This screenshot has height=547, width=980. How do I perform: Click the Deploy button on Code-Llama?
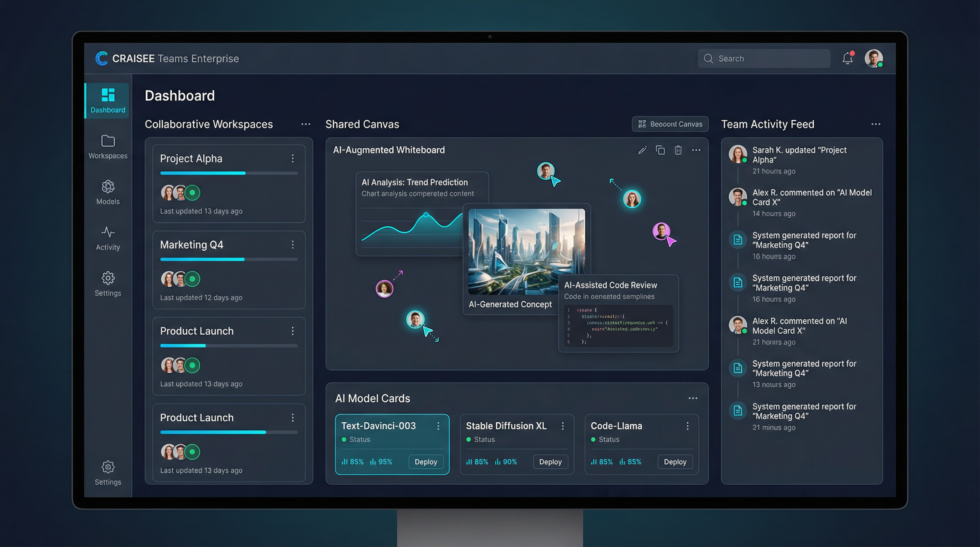(x=675, y=462)
